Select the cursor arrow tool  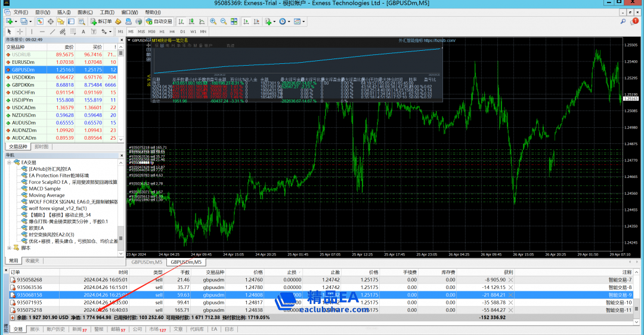[10, 31]
